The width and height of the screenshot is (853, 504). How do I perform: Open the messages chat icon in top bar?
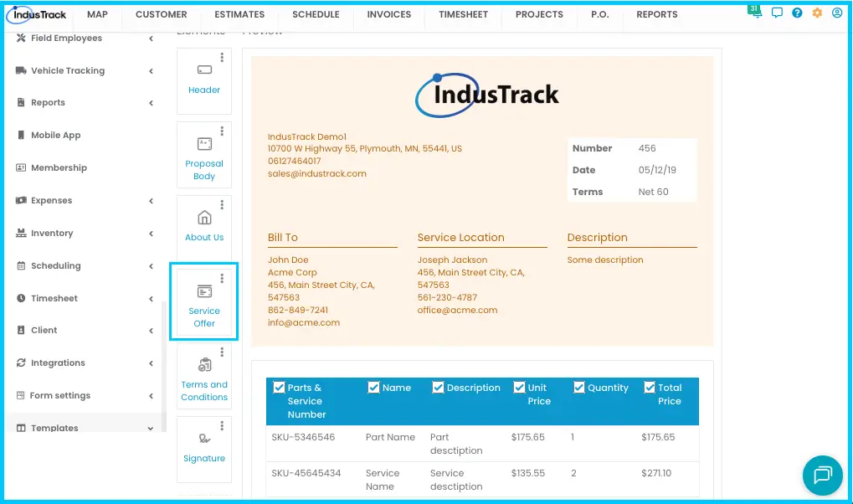point(777,13)
